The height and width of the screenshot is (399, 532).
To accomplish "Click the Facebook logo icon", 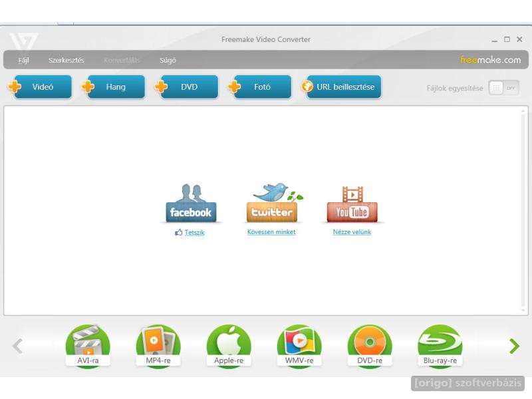I will click(x=191, y=203).
